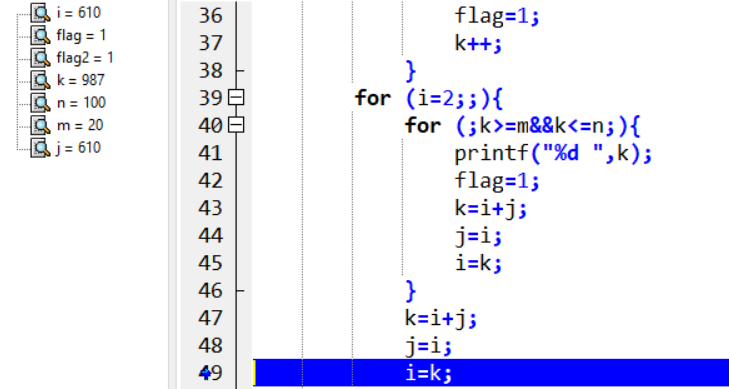Screen dimensions: 729x389
Task: Click the flag=1; statement on line 36
Action: (497, 17)
